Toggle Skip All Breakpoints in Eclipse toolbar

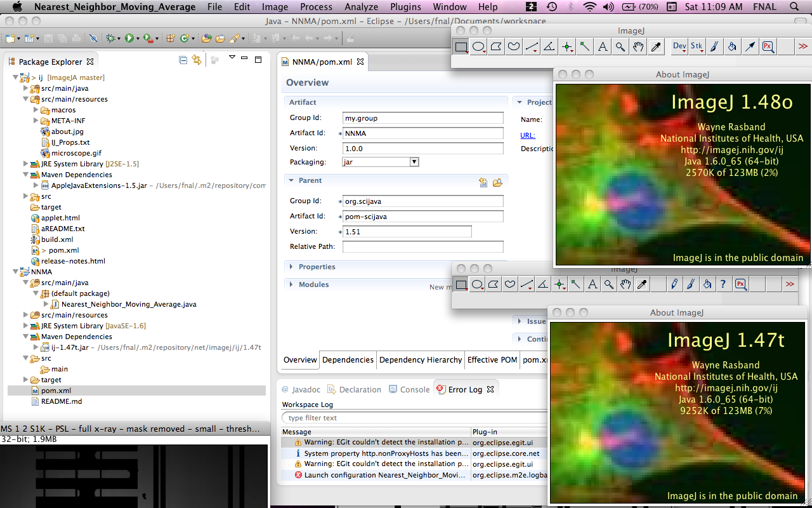[x=93, y=39]
